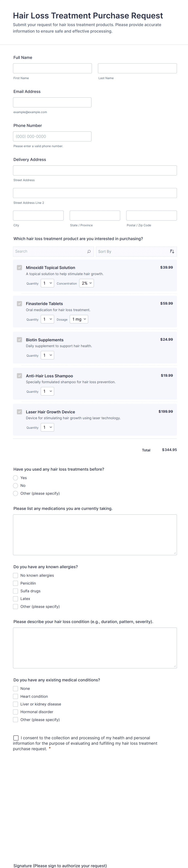Focus the Email Address field

(x=52, y=102)
